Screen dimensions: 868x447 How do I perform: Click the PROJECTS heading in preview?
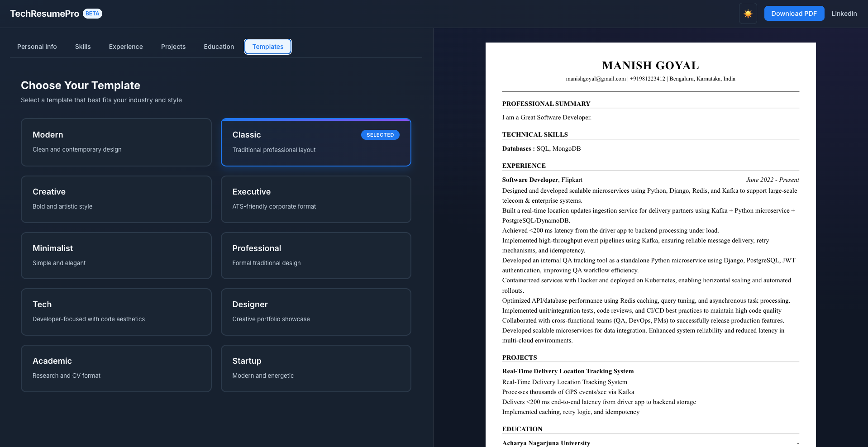point(520,357)
